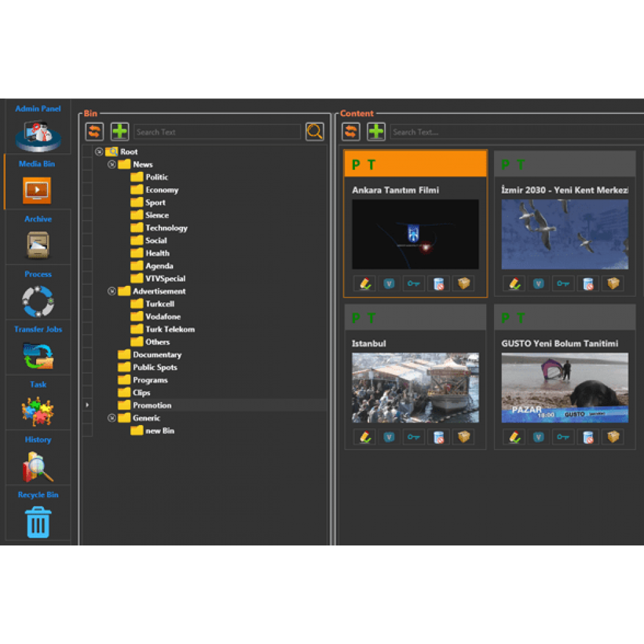The width and height of the screenshot is (644, 644).
Task: Open the Admin Panel icon
Action: pyautogui.click(x=38, y=135)
